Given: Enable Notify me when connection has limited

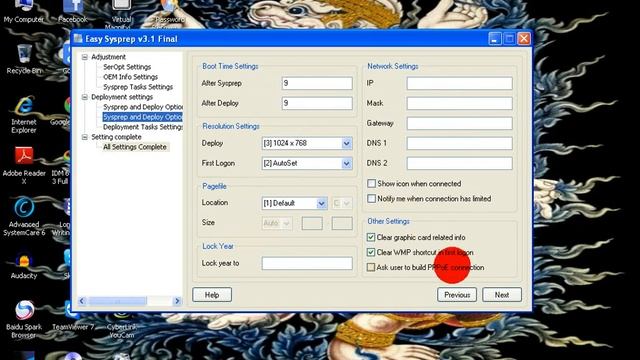Looking at the screenshot, I should click(x=371, y=199).
